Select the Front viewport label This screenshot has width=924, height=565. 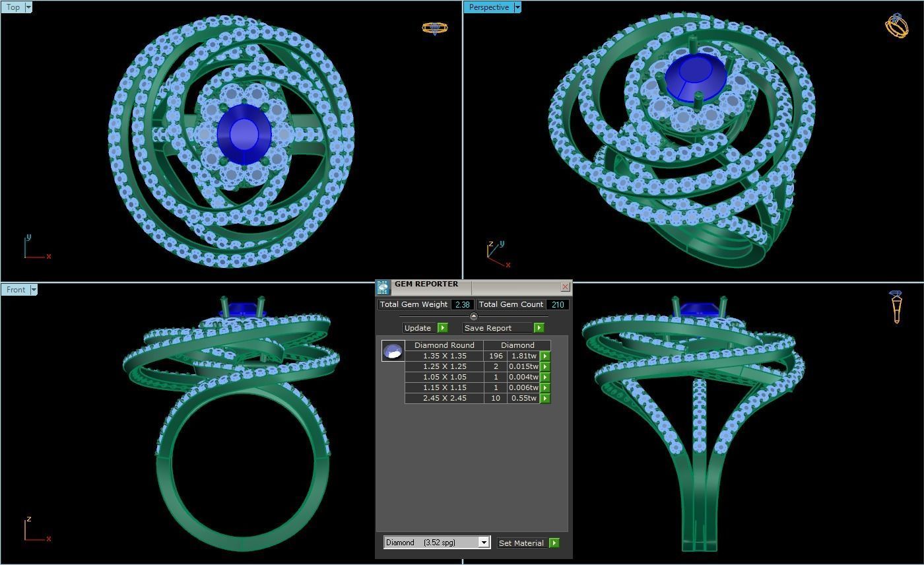point(15,290)
